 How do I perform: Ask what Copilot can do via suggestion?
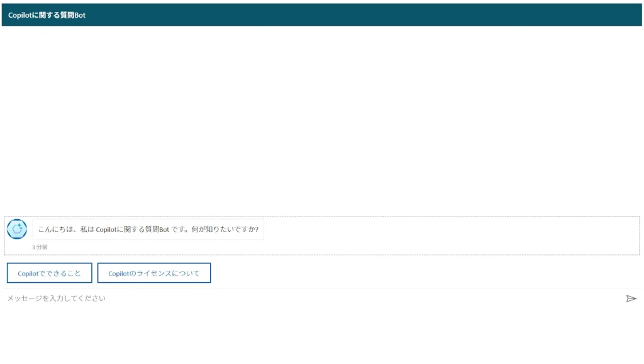click(50, 273)
